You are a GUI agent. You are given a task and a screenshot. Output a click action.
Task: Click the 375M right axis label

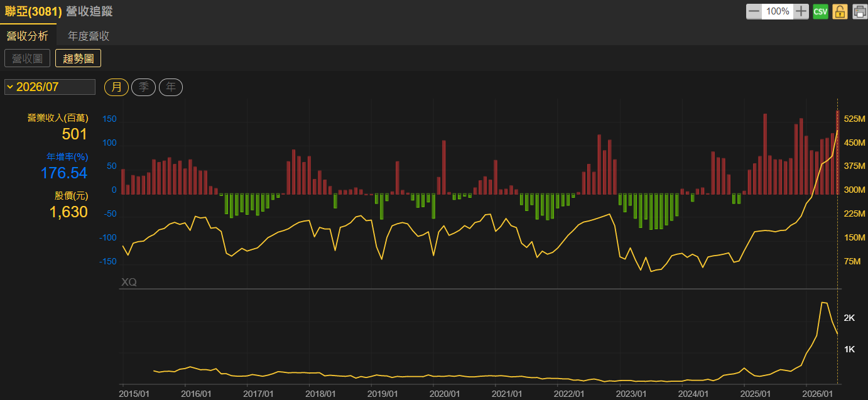(x=855, y=166)
